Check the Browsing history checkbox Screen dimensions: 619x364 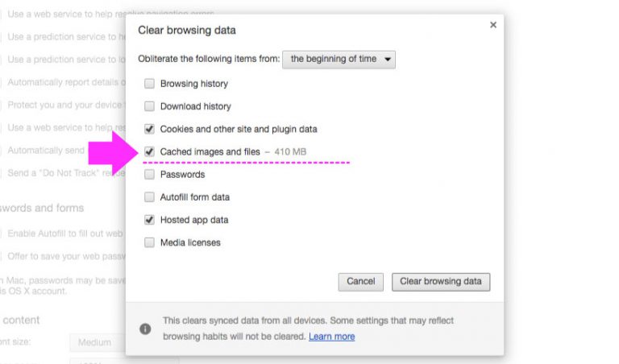pos(149,84)
